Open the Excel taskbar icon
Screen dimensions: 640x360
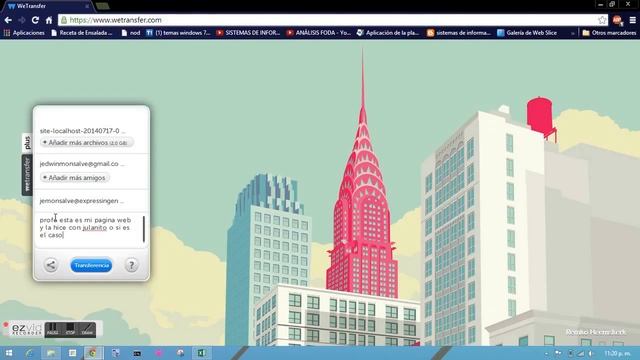pyautogui.click(x=201, y=353)
